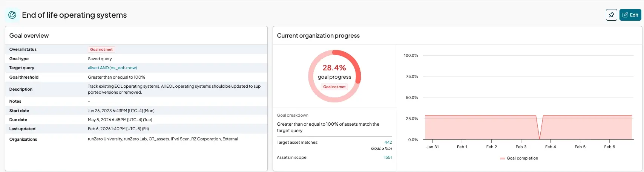The width and height of the screenshot is (644, 172).
Task: Open the 1551 assets in scope link
Action: pyautogui.click(x=388, y=157)
